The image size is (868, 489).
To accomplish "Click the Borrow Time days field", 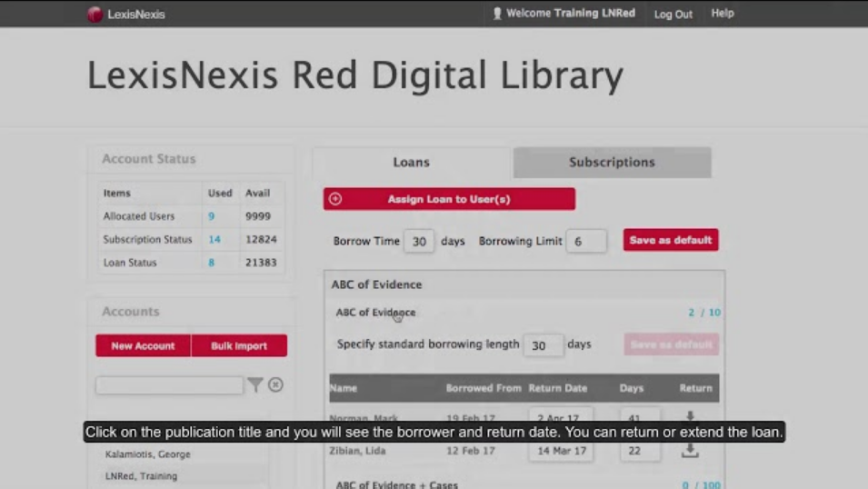I will 418,241.
